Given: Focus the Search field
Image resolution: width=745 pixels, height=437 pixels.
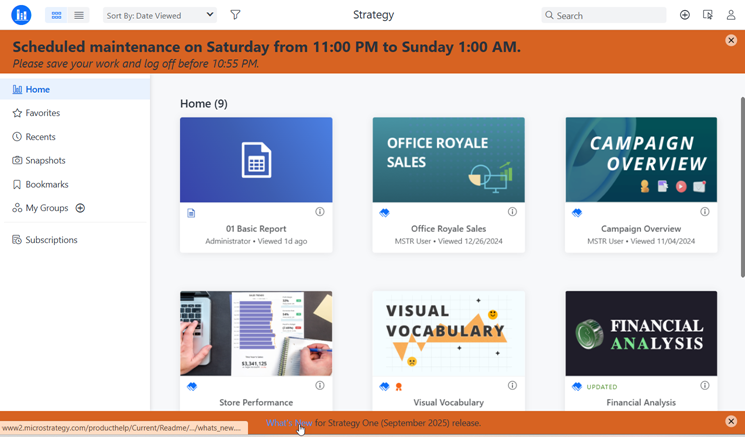Looking at the screenshot, I should point(603,15).
